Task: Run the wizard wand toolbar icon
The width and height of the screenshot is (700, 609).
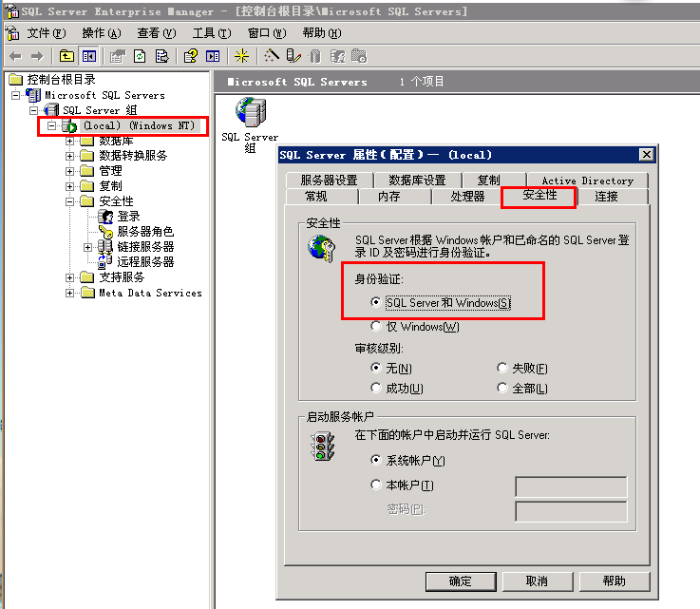Action: (272, 56)
